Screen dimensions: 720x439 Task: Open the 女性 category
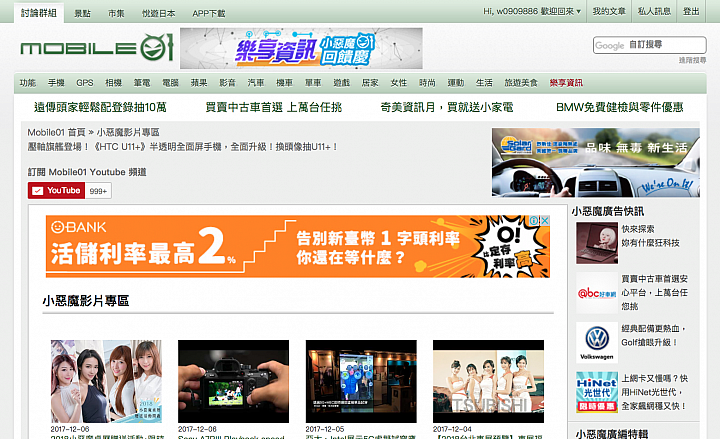click(x=399, y=83)
